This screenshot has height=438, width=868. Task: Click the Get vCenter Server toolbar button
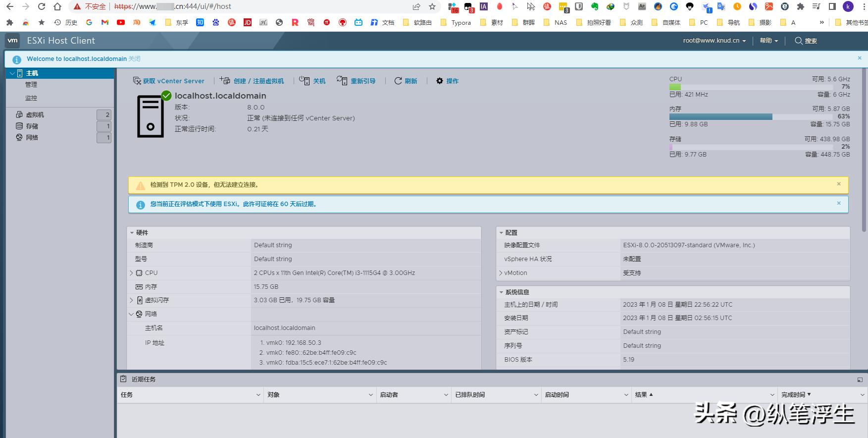[x=168, y=81]
